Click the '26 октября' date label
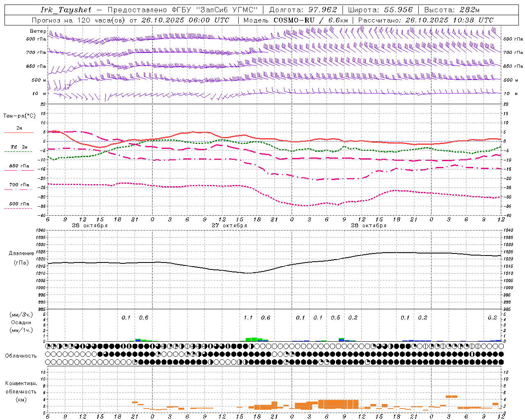The image size is (525, 420). [x=90, y=226]
